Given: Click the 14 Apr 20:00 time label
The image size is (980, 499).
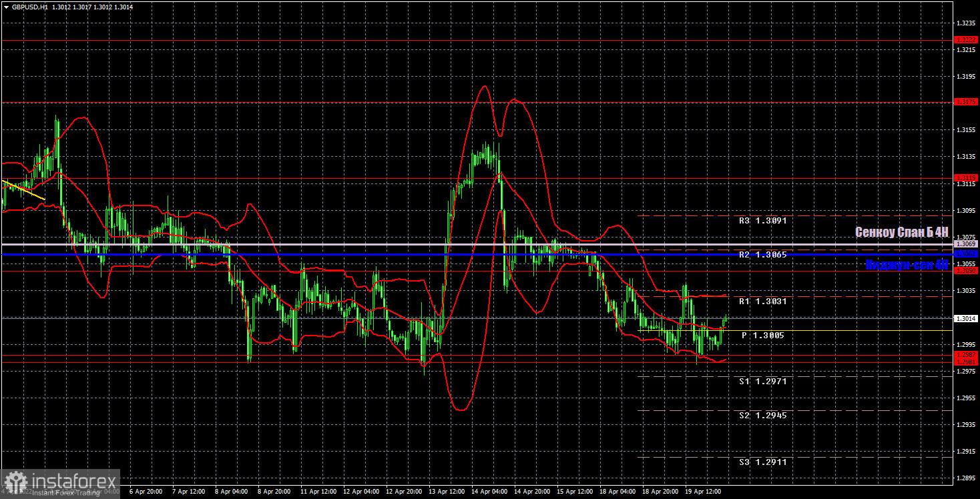Looking at the screenshot, I should pyautogui.click(x=531, y=491).
